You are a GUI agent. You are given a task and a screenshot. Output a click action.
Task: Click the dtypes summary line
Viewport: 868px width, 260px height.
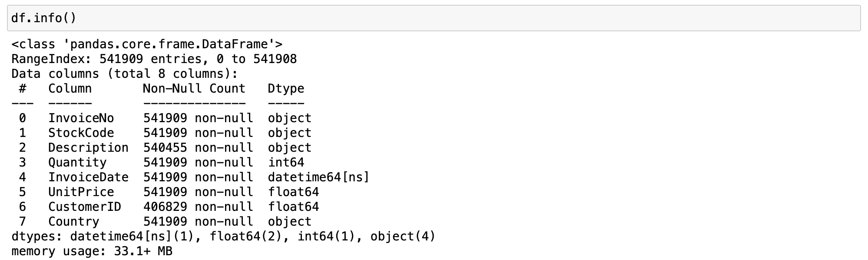[223, 237]
